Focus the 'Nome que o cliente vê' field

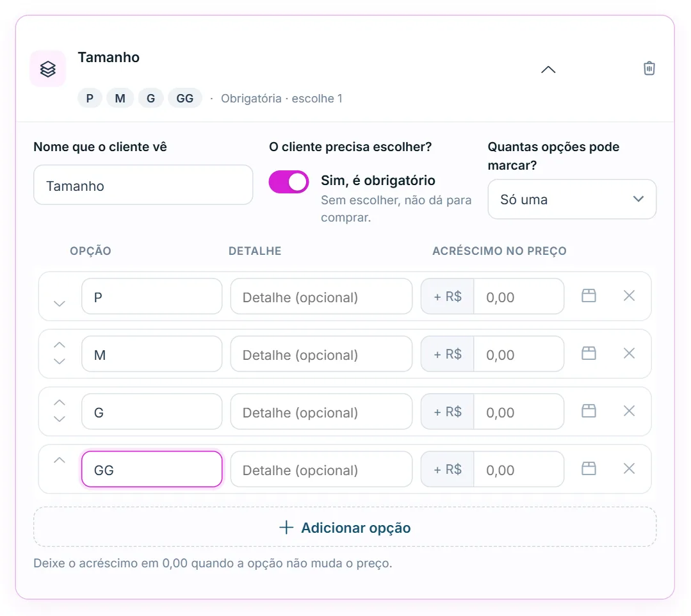pos(143,185)
